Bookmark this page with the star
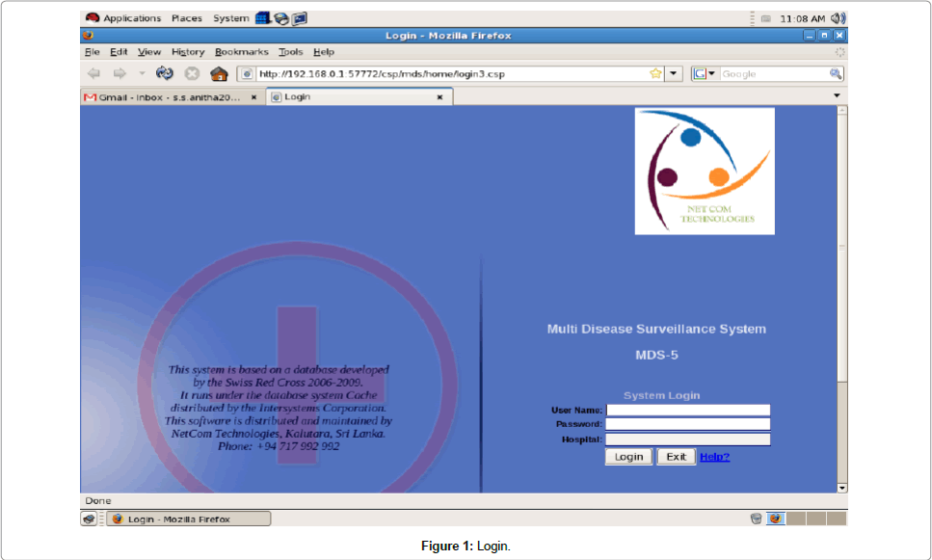The width and height of the screenshot is (932, 560). coord(655,73)
